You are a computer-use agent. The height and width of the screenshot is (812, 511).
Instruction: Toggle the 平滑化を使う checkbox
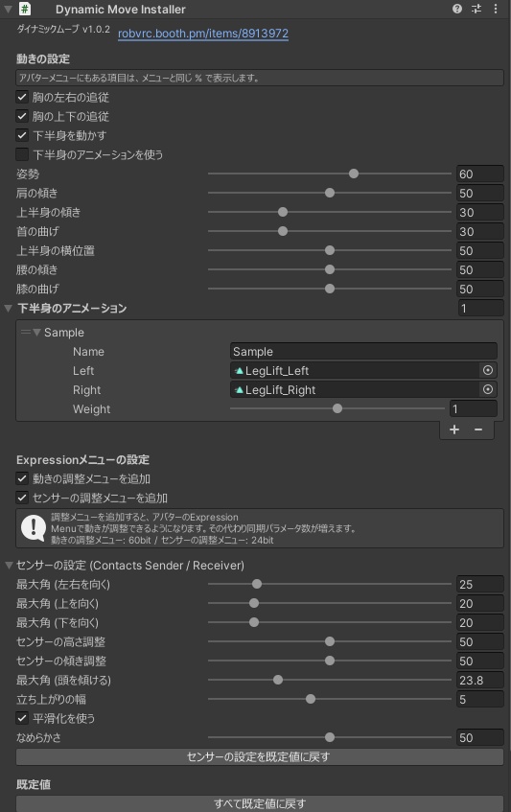point(22,718)
